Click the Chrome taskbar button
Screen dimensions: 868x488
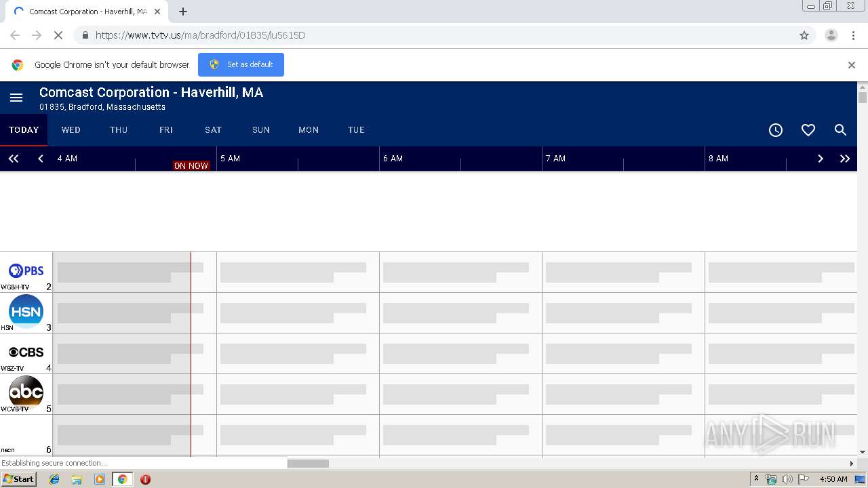tap(122, 479)
